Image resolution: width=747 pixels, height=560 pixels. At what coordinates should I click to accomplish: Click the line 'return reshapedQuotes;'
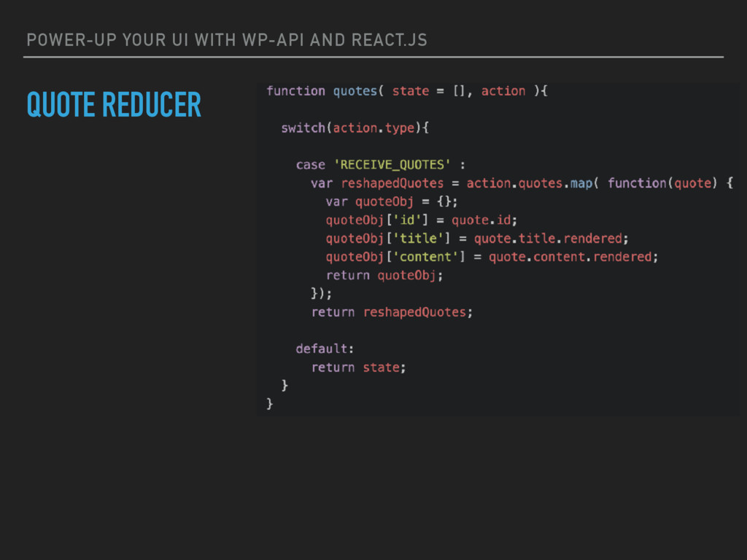point(392,312)
